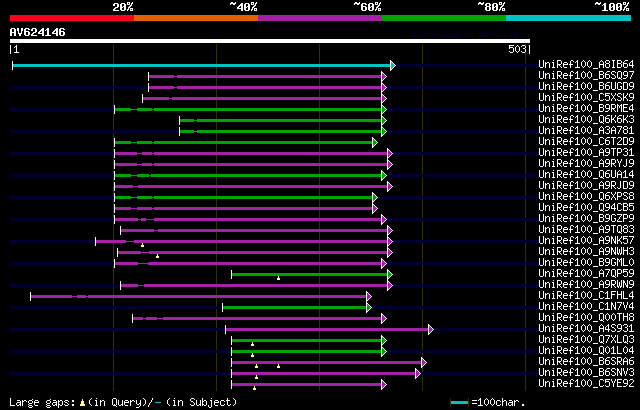Select the UniRef100_Q94CB5 label

tap(586, 208)
